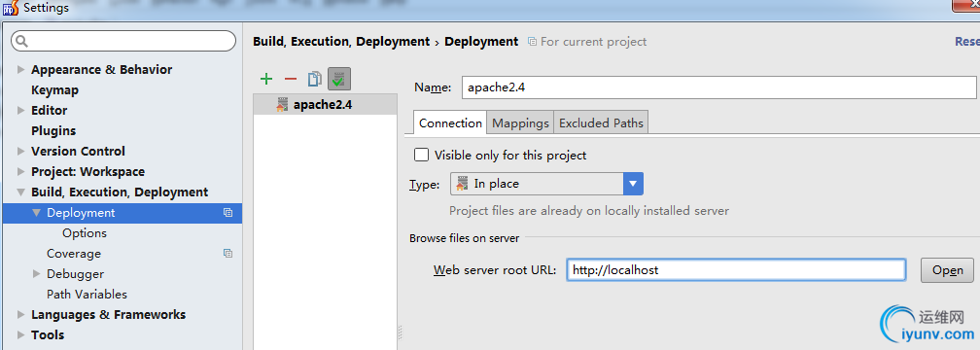Expand Appearance & Behavior section
The height and width of the screenshot is (350, 980).
(21, 69)
